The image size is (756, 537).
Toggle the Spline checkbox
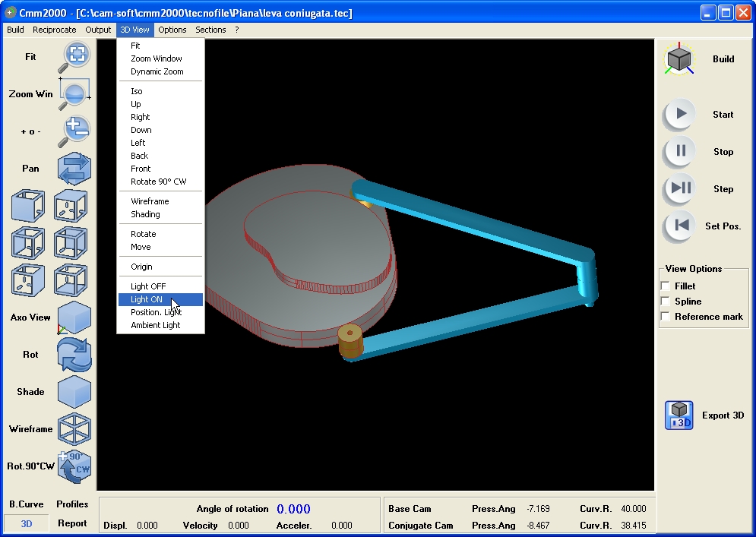click(666, 302)
